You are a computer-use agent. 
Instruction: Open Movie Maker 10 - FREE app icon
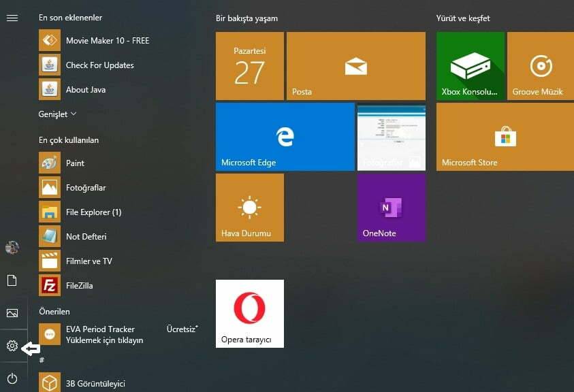[x=50, y=40]
